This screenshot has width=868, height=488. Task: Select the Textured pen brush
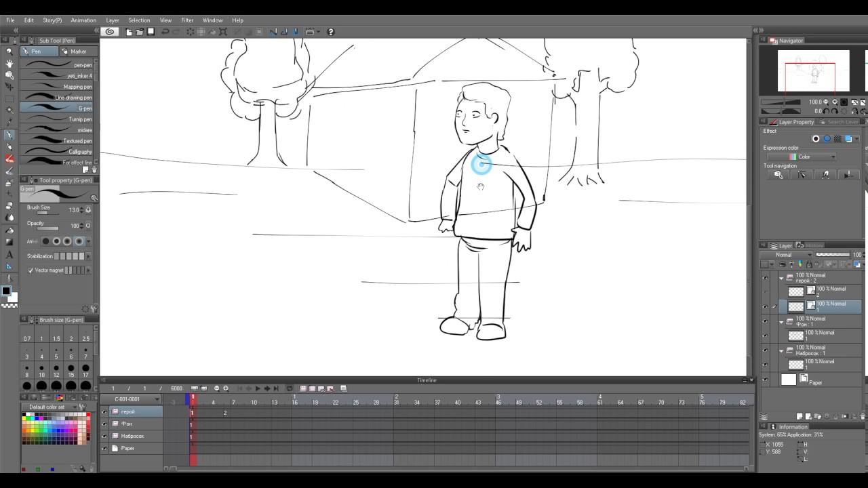point(57,141)
